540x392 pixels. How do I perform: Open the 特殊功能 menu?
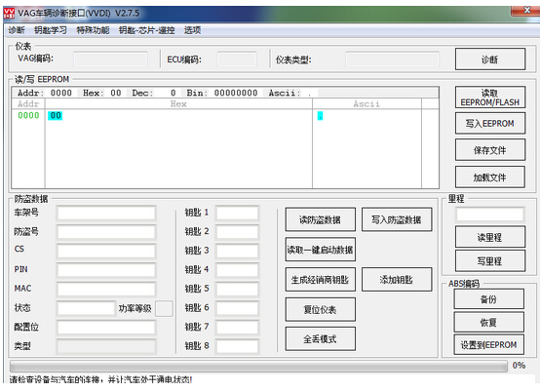[93, 30]
